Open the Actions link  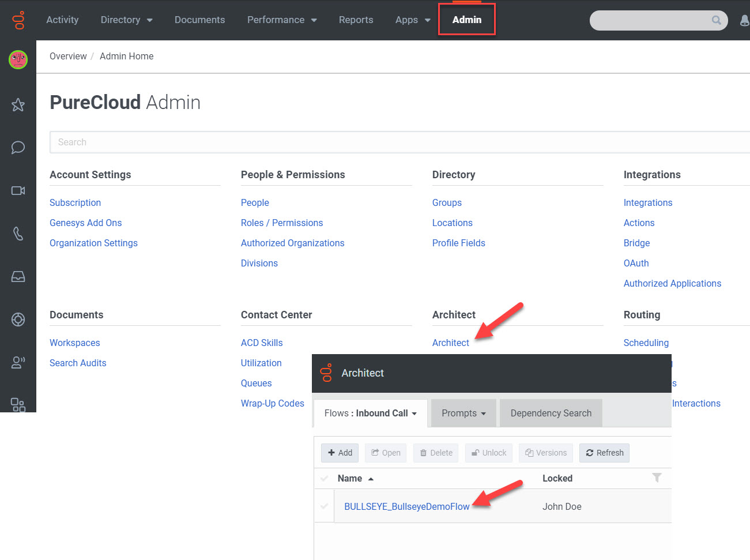[x=639, y=223]
